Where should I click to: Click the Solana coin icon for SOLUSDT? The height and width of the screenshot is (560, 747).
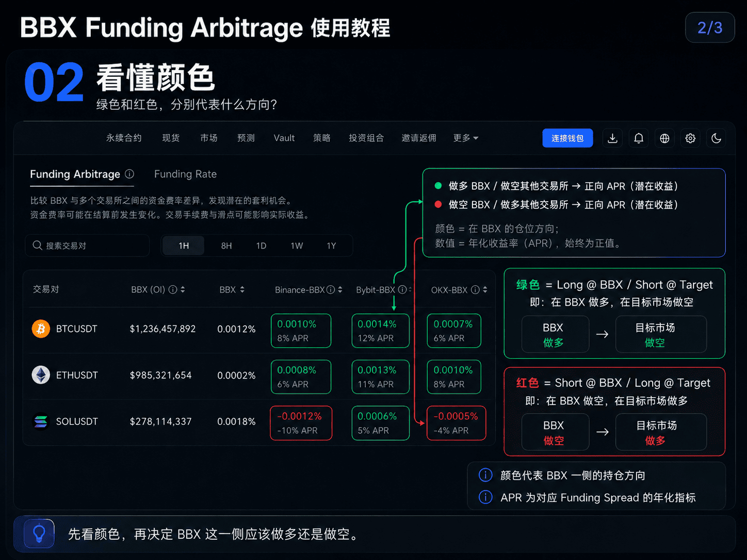pos(41,421)
